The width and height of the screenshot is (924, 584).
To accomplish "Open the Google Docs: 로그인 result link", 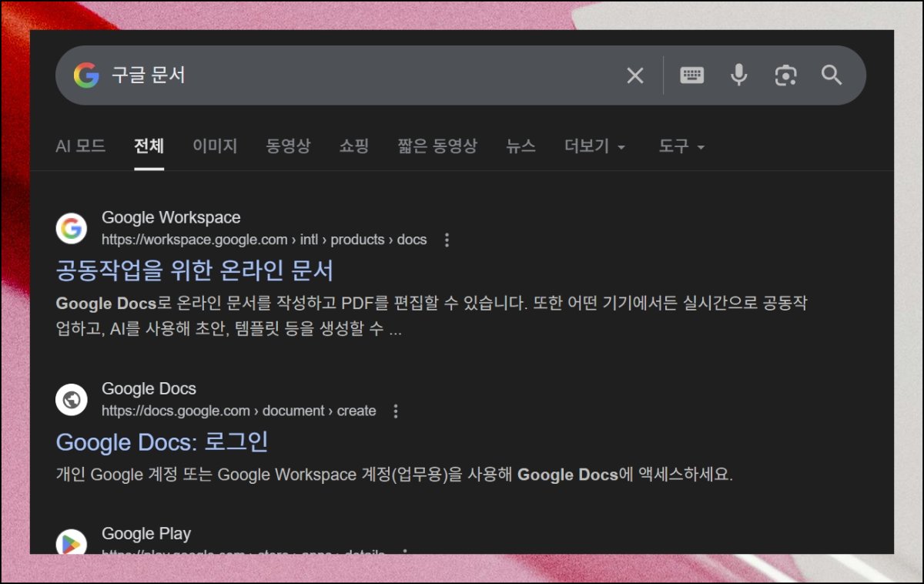I will coord(162,442).
